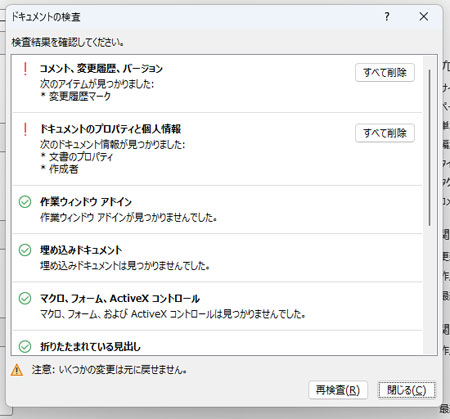This screenshot has height=419, width=450.
Task: Click the text 変更履歴マーク
Action: tap(80, 96)
